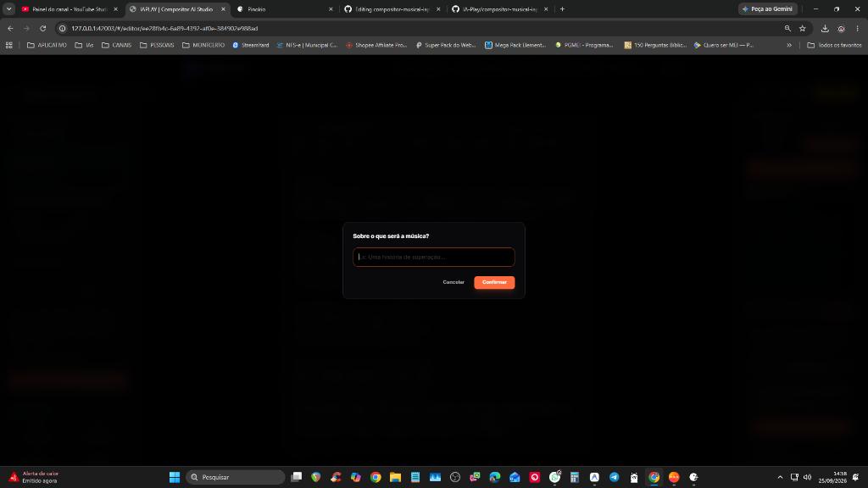Image resolution: width=868 pixels, height=488 pixels.
Task: Switch to the Painel do canal YouTube Studio tab
Action: pos(70,8)
